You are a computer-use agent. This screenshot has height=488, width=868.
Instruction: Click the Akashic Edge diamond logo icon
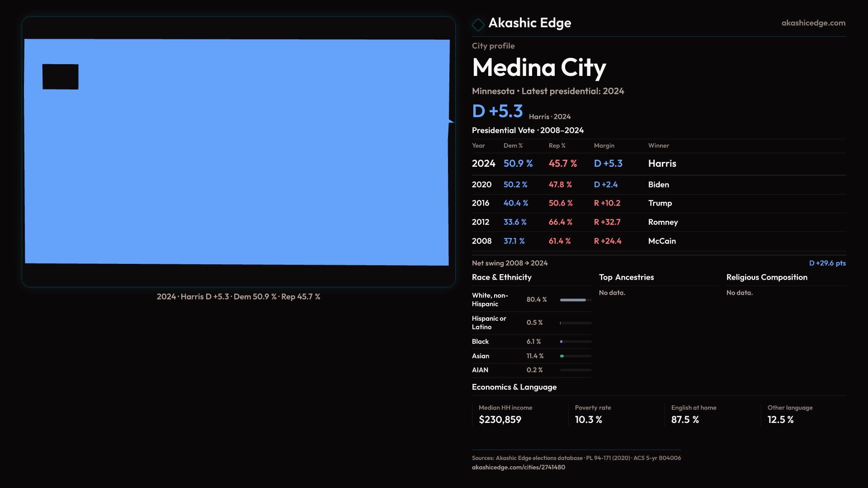pyautogui.click(x=478, y=24)
